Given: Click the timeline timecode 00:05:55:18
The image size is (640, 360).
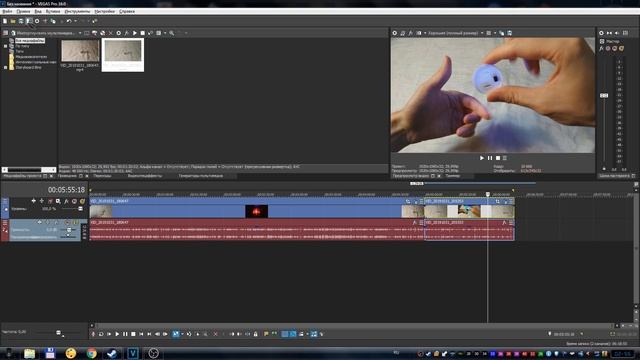Looking at the screenshot, I should tap(66, 190).
